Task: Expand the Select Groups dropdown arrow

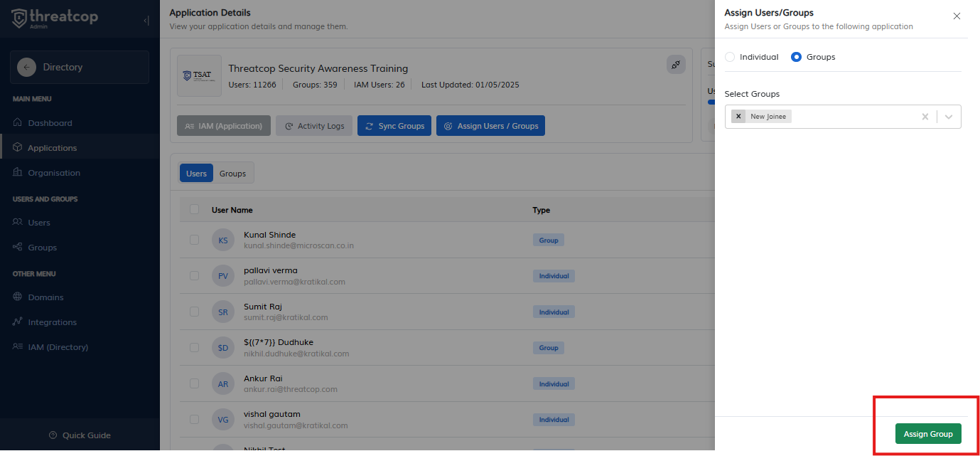Action: click(949, 117)
